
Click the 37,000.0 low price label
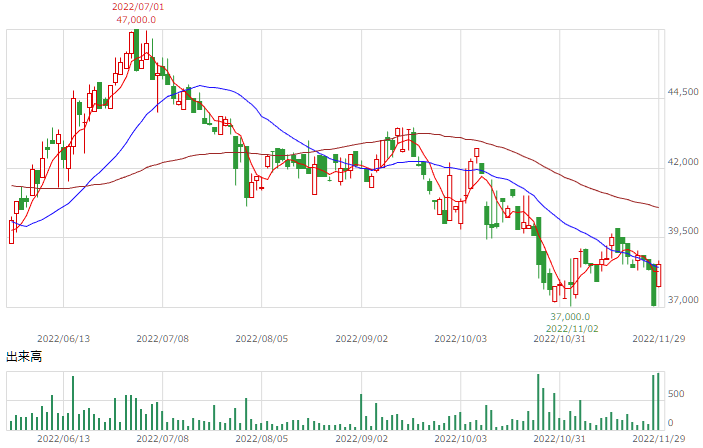570,317
